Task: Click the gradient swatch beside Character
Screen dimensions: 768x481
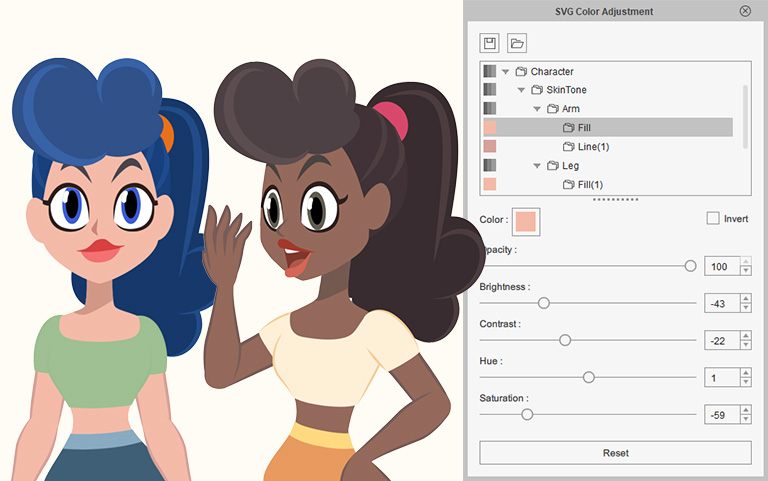Action: (x=490, y=71)
